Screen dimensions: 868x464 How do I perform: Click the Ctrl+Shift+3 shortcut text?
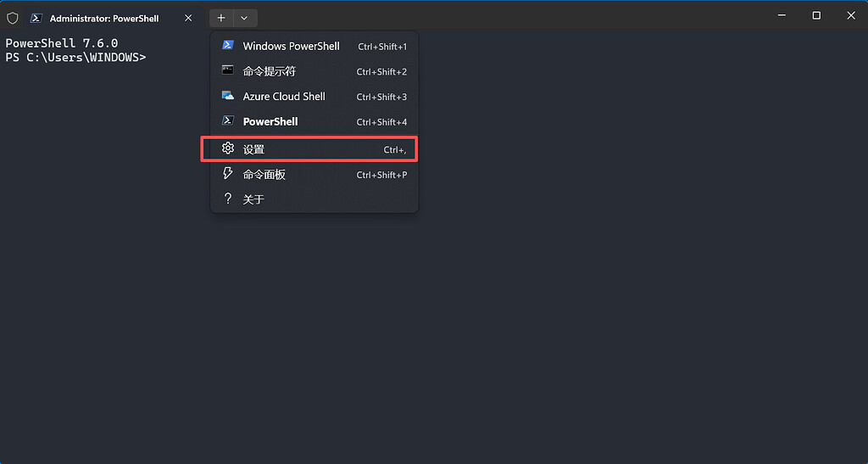tap(381, 97)
